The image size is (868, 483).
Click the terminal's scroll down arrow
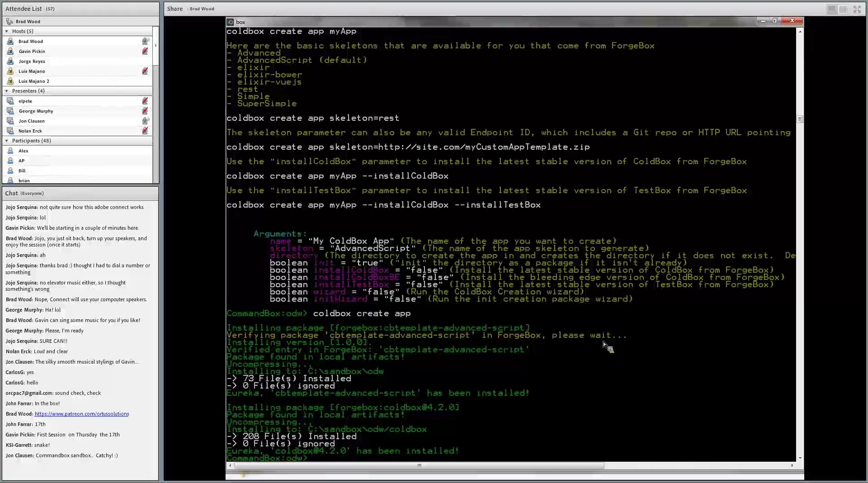[800, 458]
